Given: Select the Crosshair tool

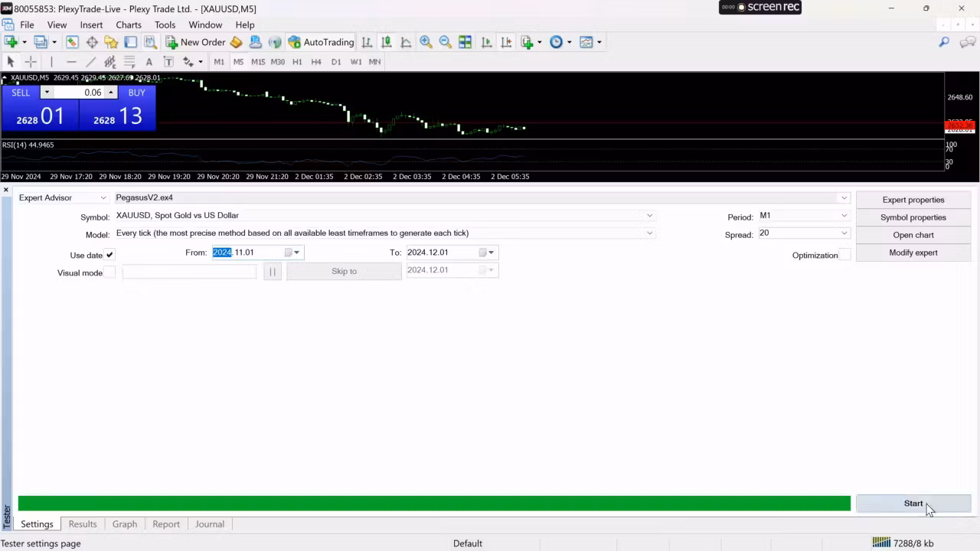Looking at the screenshot, I should pyautogui.click(x=31, y=62).
